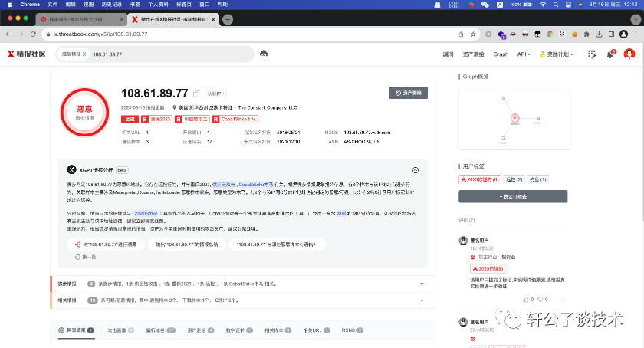Screen dimensions: 644x348
Task: Switch to the 相关URL tab
Action: (x=317, y=330)
